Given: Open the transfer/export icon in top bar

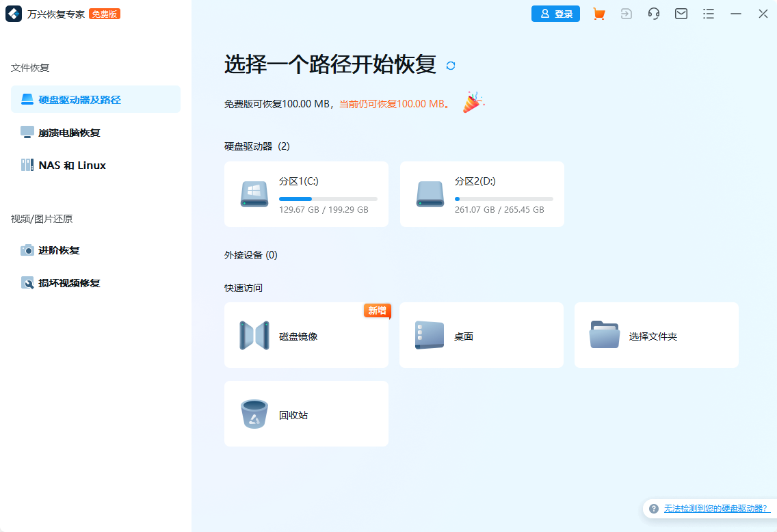Looking at the screenshot, I should (x=626, y=14).
